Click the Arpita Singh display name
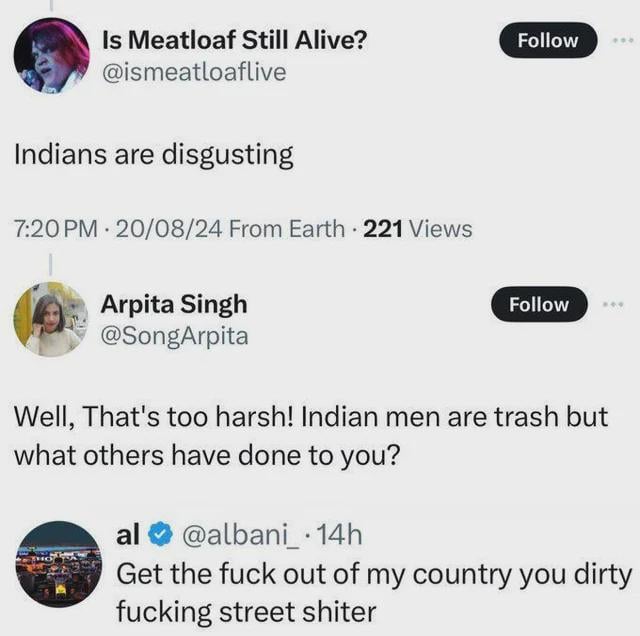Image resolution: width=640 pixels, height=636 pixels. tap(174, 304)
